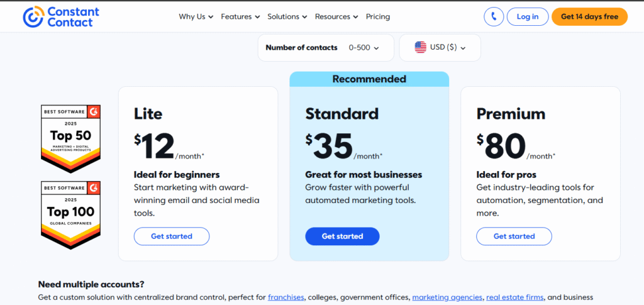Open the Number of contacts dropdown

tap(326, 48)
